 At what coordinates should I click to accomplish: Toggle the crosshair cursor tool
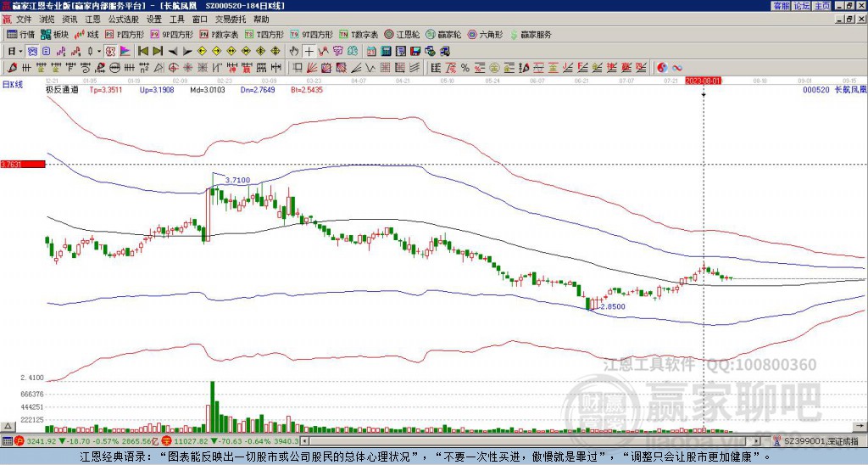pyautogui.click(x=309, y=52)
